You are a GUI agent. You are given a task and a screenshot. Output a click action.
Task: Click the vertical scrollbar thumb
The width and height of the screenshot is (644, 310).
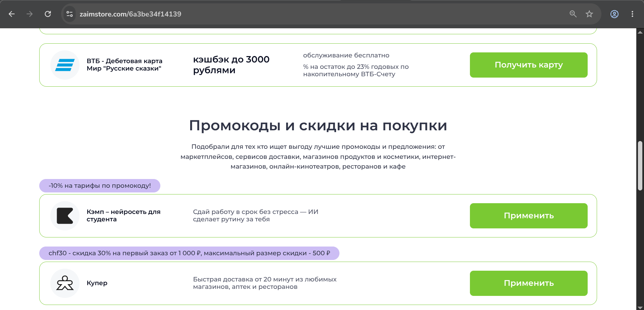(640, 166)
